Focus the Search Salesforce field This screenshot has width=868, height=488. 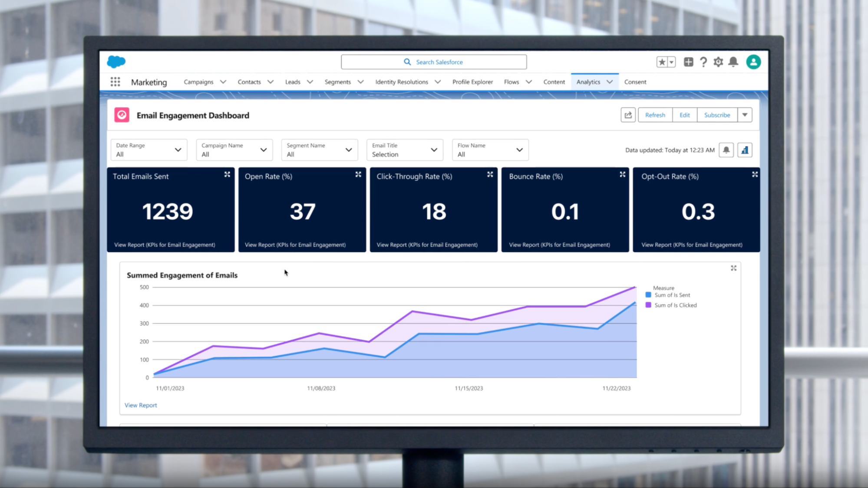click(x=434, y=62)
